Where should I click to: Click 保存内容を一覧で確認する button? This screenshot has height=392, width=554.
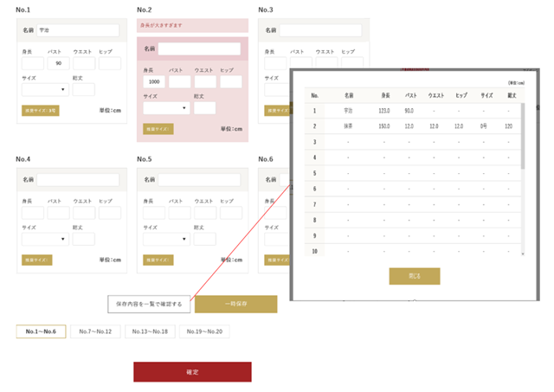pos(149,304)
